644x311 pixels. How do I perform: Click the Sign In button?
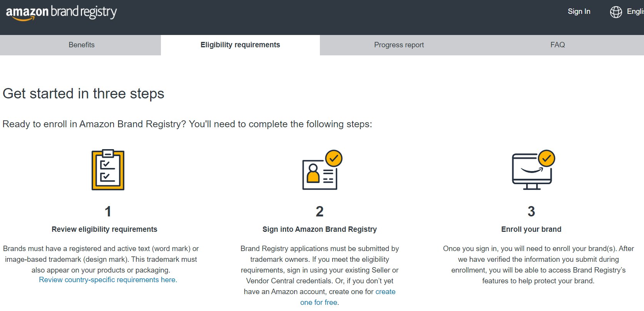(579, 12)
